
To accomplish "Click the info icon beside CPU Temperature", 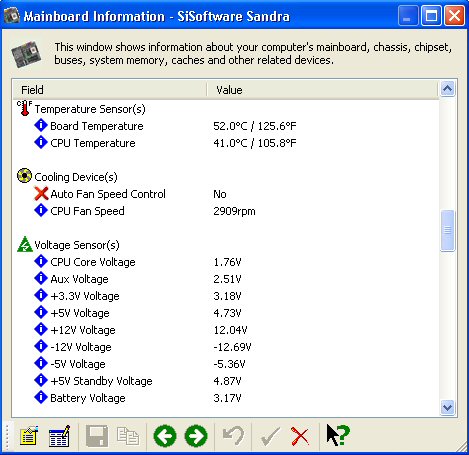I will click(41, 142).
